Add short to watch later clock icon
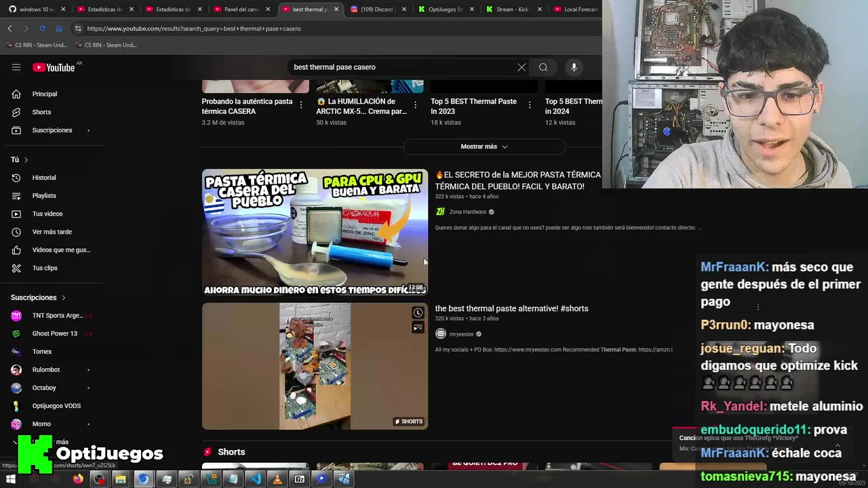 418,313
